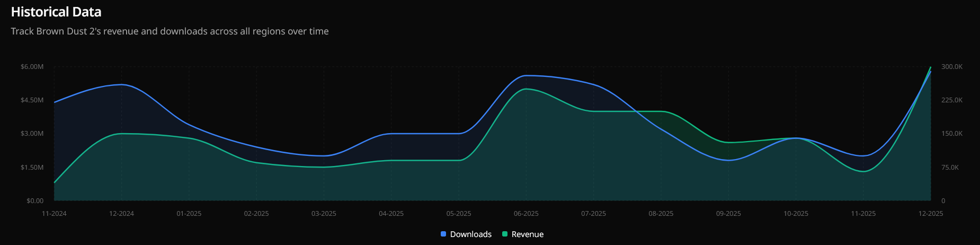Click the 150.0K downloads axis label
This screenshot has height=245, width=980.
[x=952, y=134]
